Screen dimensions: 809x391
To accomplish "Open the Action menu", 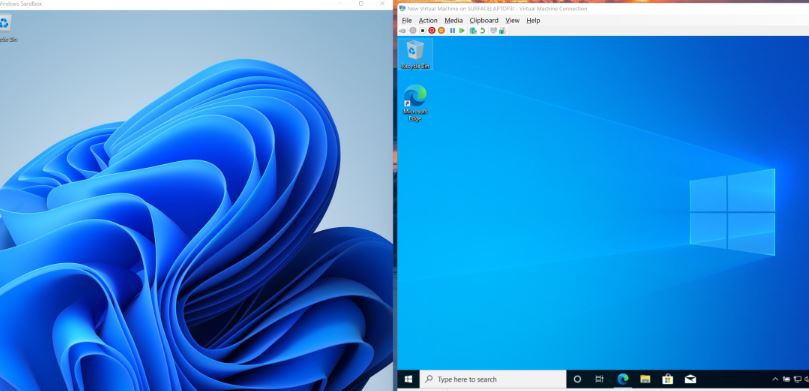I will pos(428,20).
